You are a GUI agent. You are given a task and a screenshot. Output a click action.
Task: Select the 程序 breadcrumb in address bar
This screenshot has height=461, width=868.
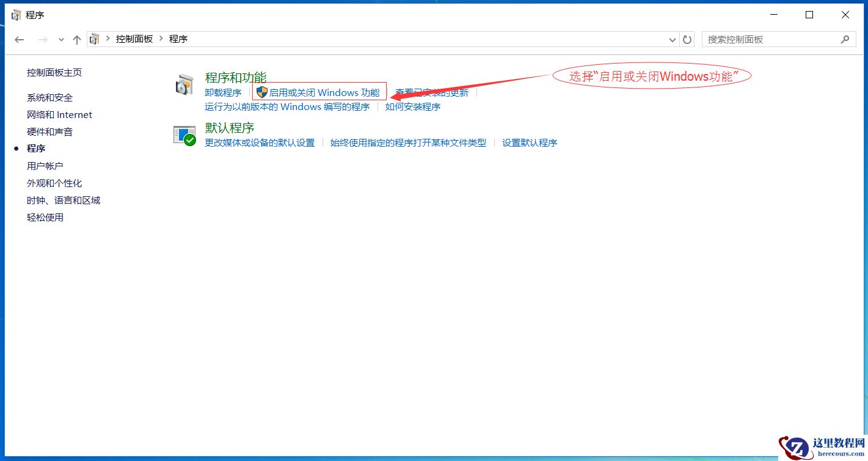[178, 39]
